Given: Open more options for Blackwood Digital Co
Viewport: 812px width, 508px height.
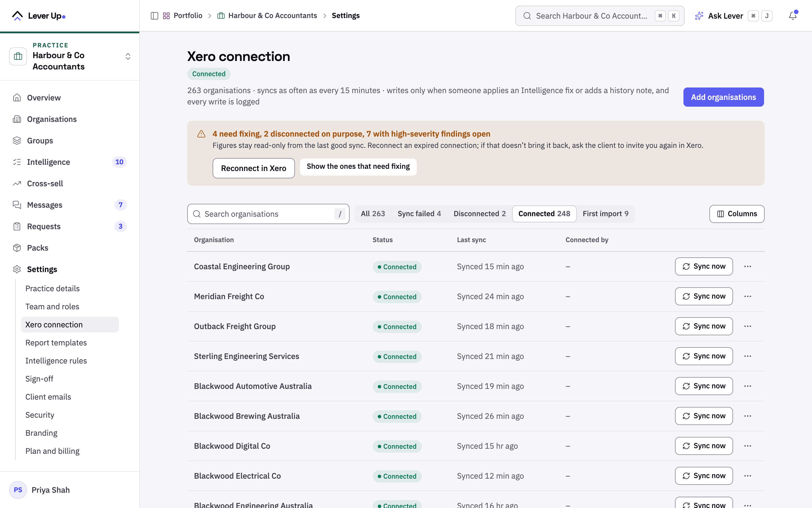Looking at the screenshot, I should pos(748,446).
